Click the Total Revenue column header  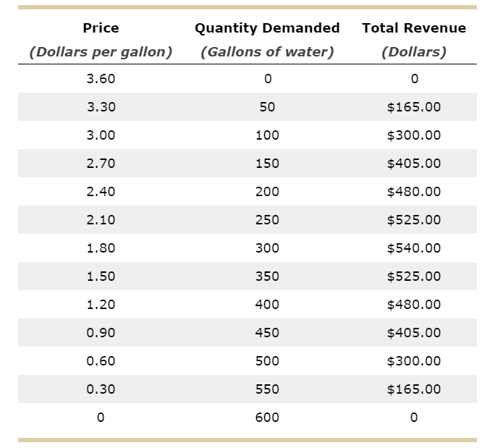[x=414, y=28]
